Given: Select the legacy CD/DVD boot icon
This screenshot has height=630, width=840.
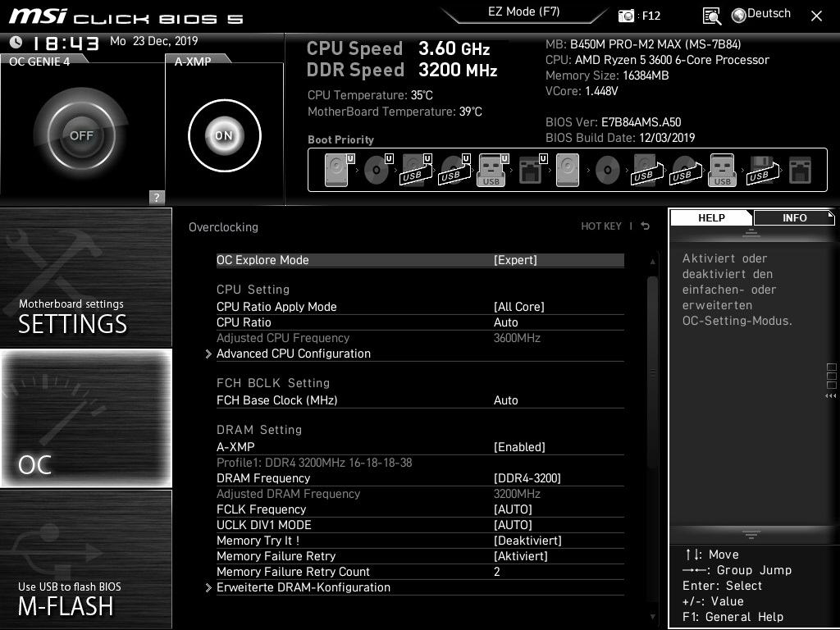Looking at the screenshot, I should click(x=608, y=170).
